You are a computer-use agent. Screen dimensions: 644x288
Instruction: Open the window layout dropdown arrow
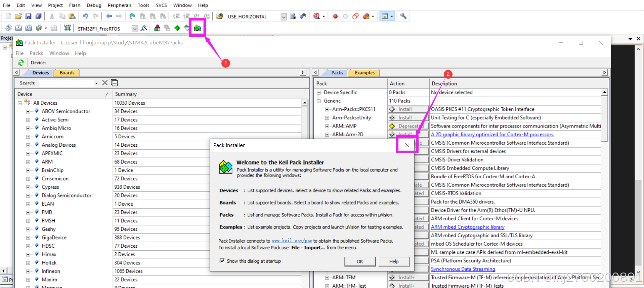click(392, 16)
